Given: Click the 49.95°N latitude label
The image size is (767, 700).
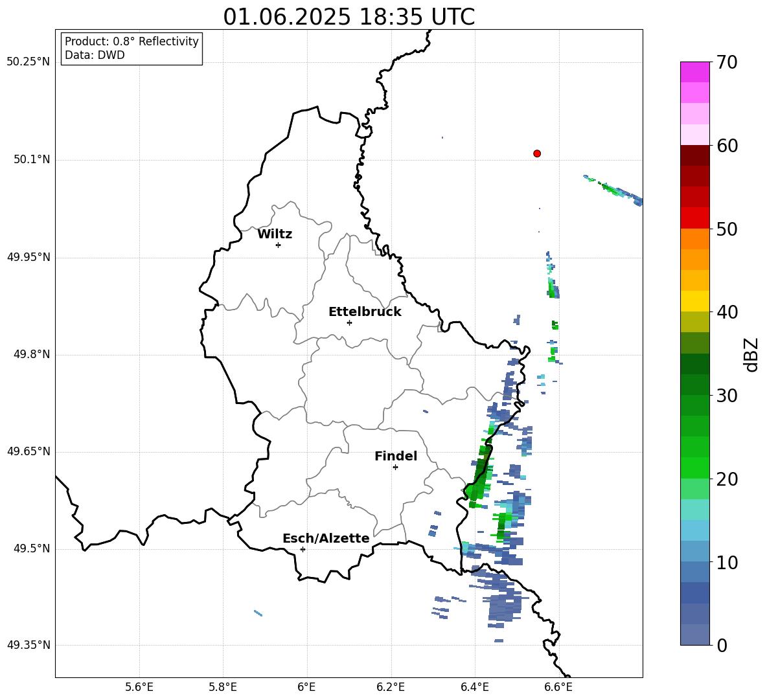Looking at the screenshot, I should [x=29, y=257].
